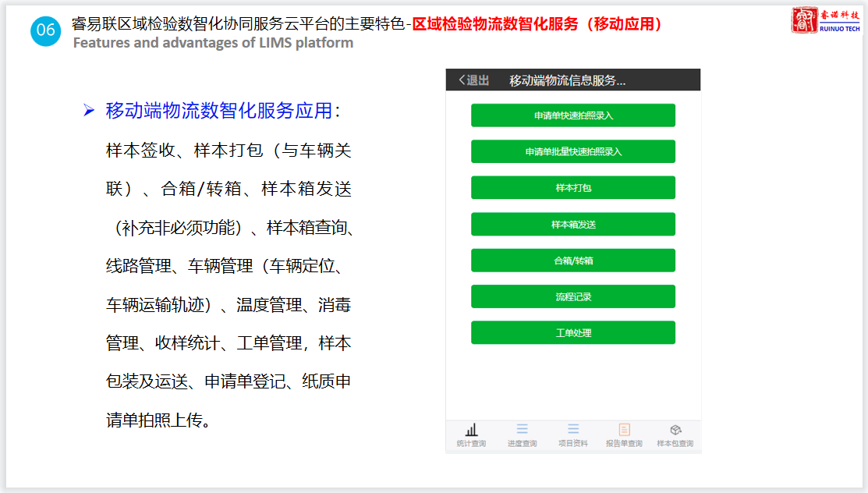Open the 样本打包 function
Viewport: 868px width, 493px height.
[572, 188]
